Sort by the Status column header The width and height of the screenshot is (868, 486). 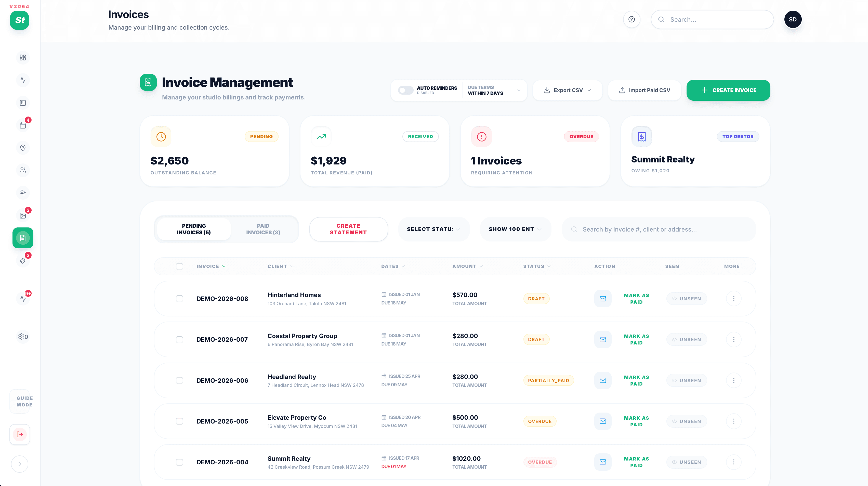(537, 266)
